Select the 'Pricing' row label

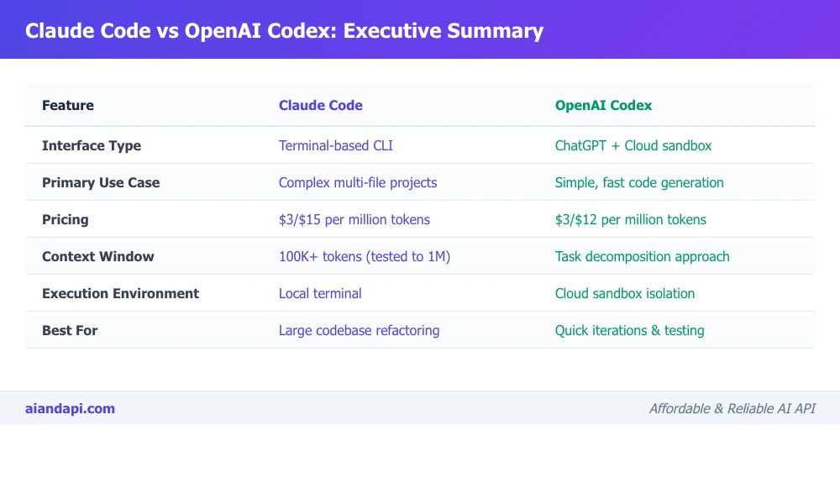(x=66, y=219)
